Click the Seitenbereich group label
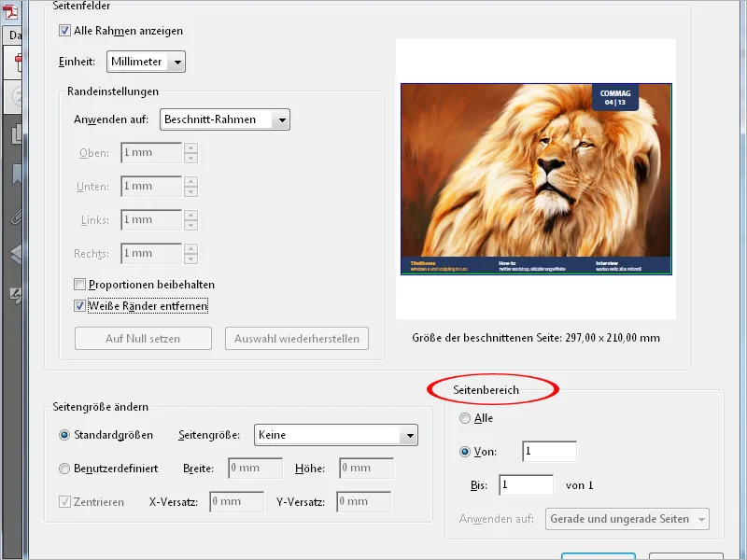747x560 pixels. pyautogui.click(x=486, y=390)
